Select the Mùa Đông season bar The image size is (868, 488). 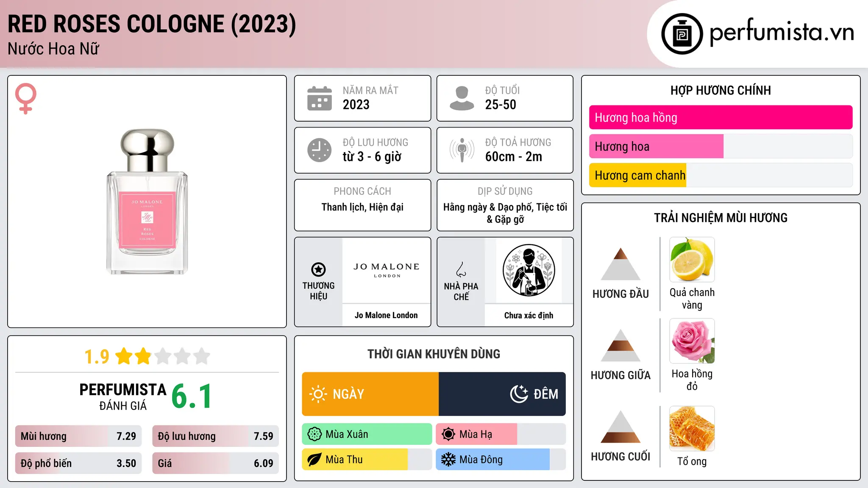click(x=501, y=460)
